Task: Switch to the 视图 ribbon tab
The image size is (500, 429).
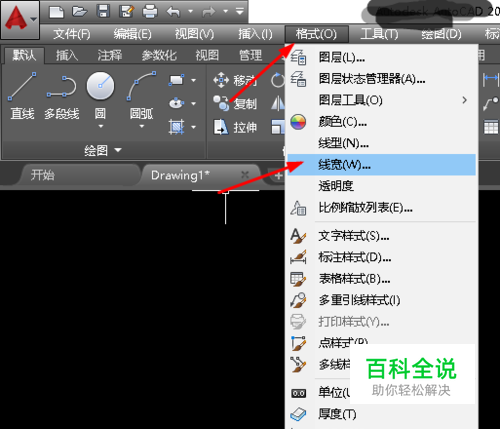Action: click(207, 55)
